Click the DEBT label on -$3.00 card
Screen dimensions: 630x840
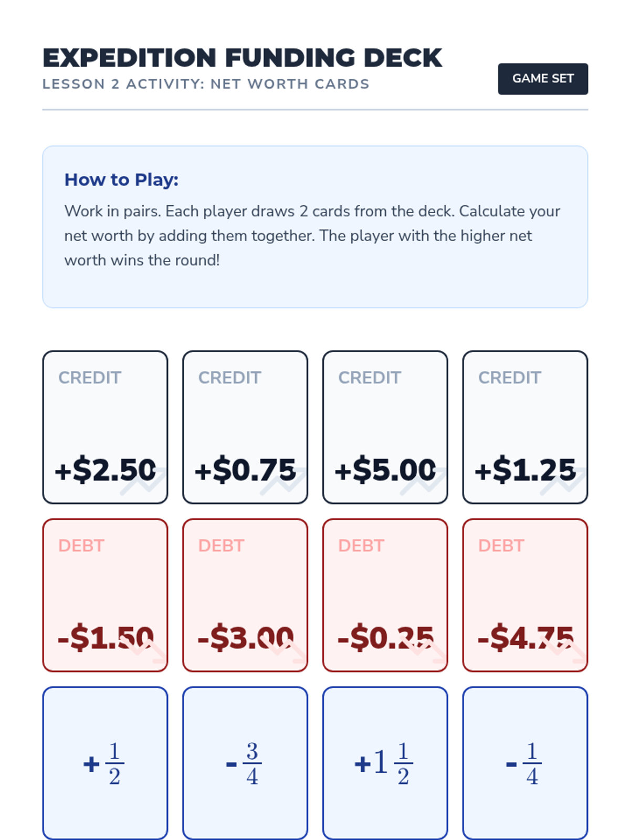[x=221, y=545]
